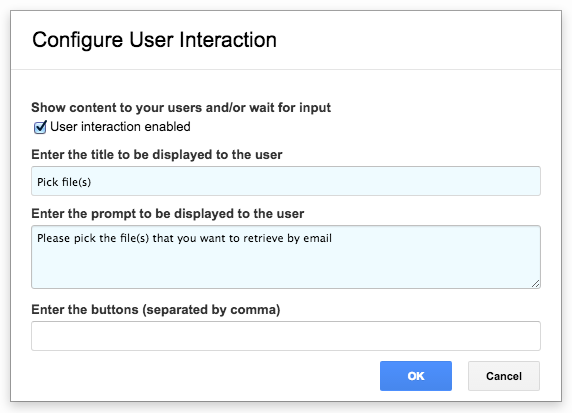Image resolution: width=572 pixels, height=413 pixels.
Task: Click the 'Enter the prompt to be displayed' label
Action: pyautogui.click(x=167, y=213)
